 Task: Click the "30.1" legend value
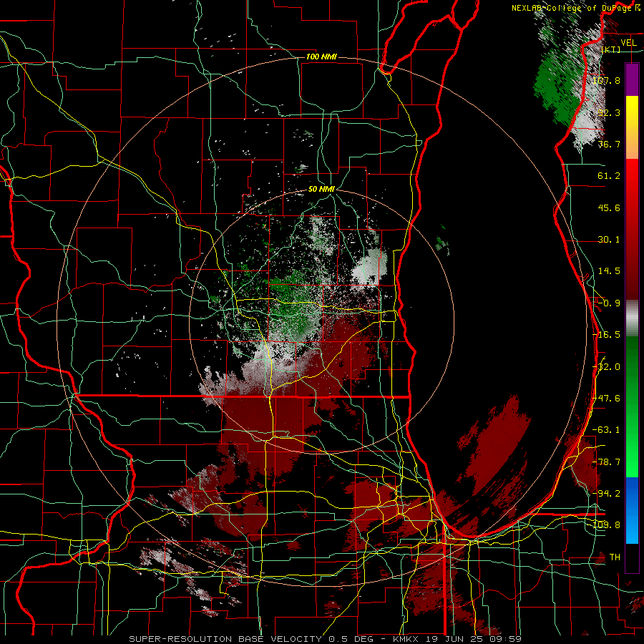click(x=609, y=240)
